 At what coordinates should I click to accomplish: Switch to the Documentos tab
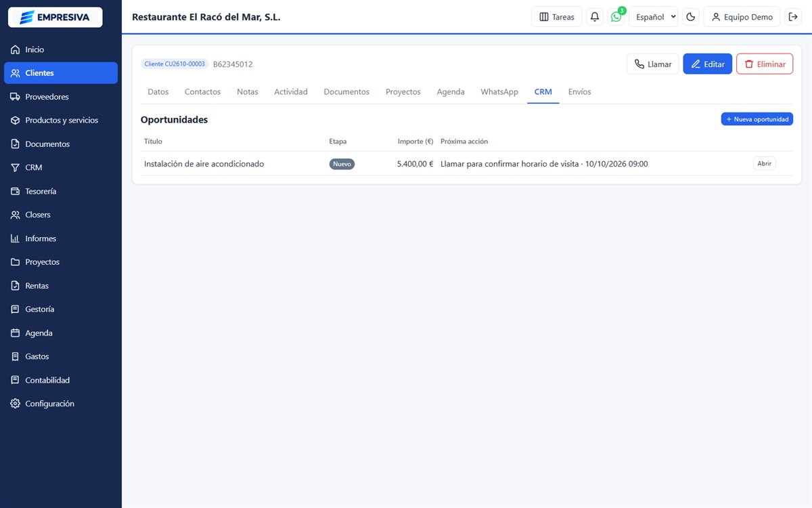coord(346,92)
